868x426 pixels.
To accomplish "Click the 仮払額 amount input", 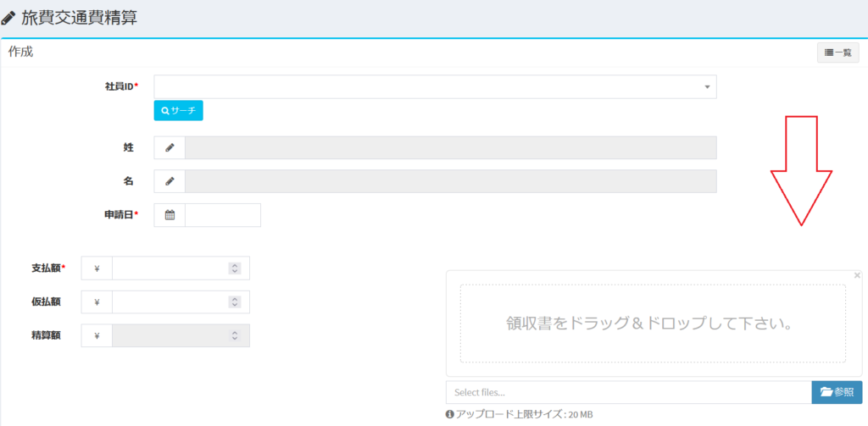I will [x=181, y=302].
